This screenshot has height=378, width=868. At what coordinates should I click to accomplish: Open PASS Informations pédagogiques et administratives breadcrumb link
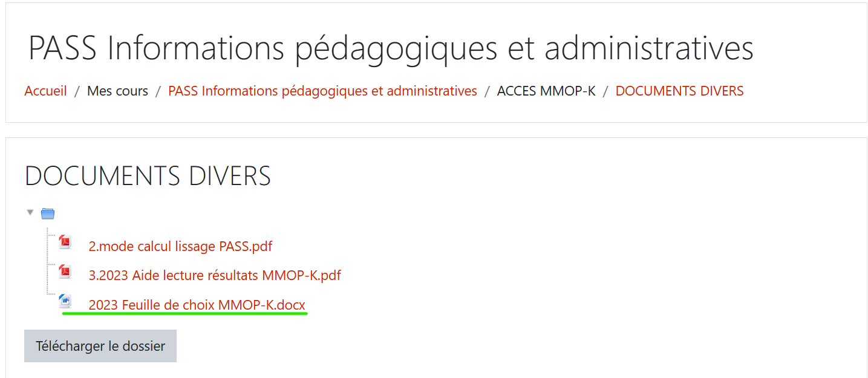(x=322, y=91)
